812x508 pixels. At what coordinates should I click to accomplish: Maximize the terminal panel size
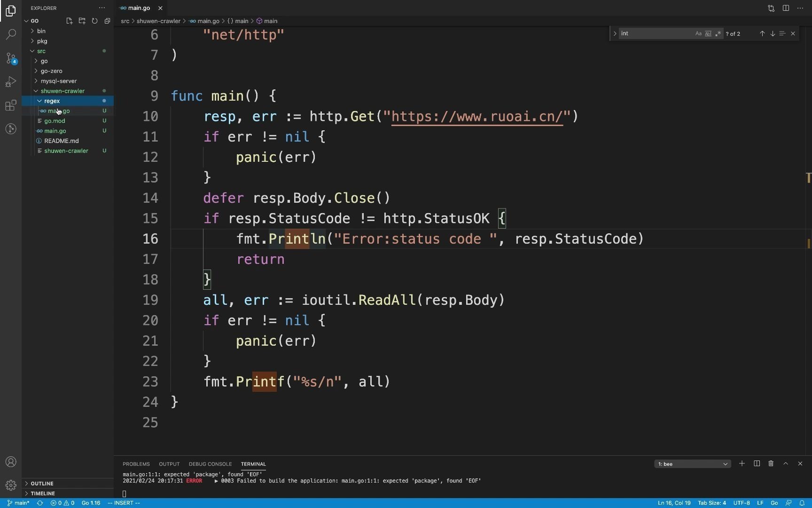coord(786,463)
